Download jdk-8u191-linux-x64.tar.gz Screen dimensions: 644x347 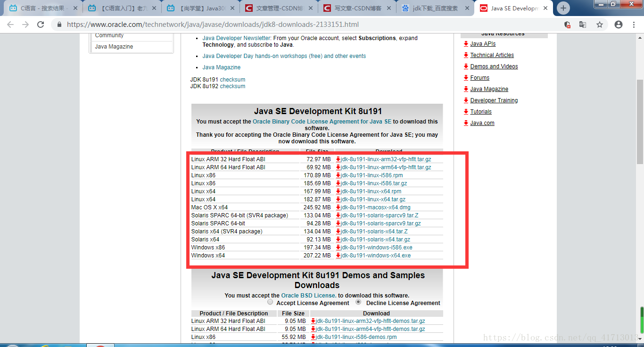(x=373, y=199)
